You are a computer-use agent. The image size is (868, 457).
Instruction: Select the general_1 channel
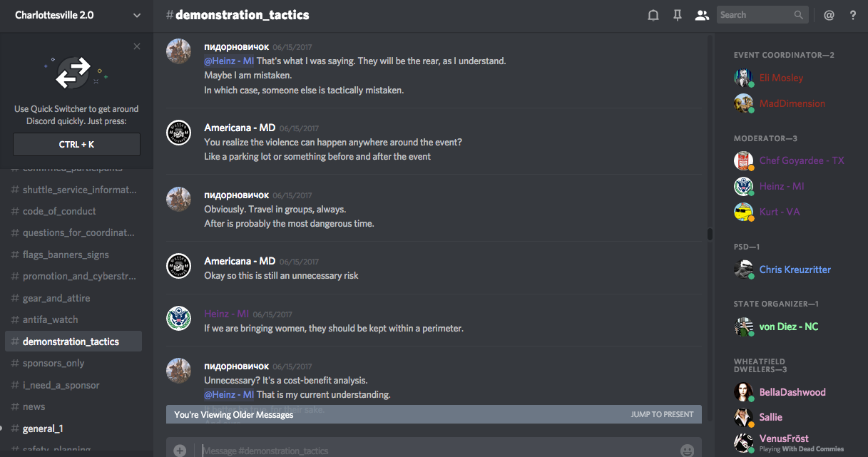43,428
